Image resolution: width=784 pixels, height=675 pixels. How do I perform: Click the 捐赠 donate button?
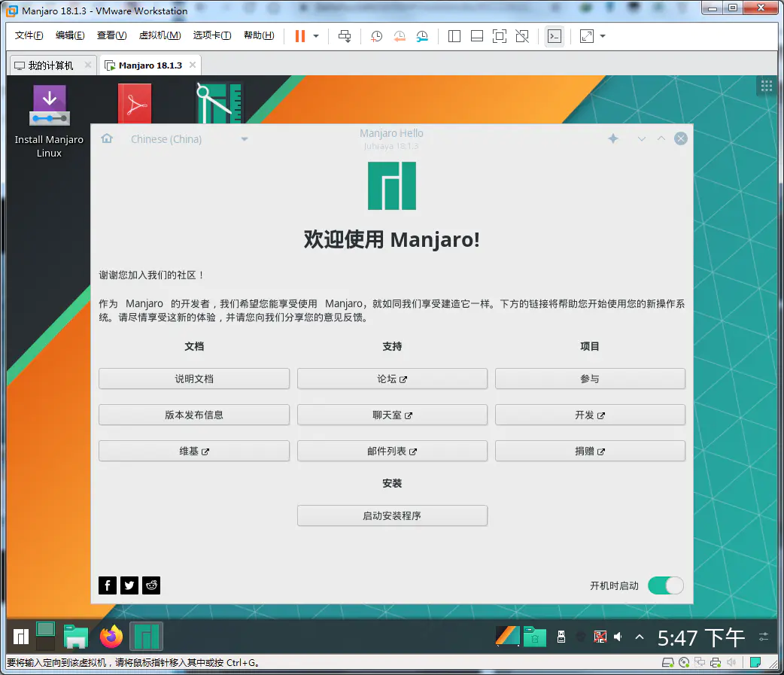(x=590, y=451)
